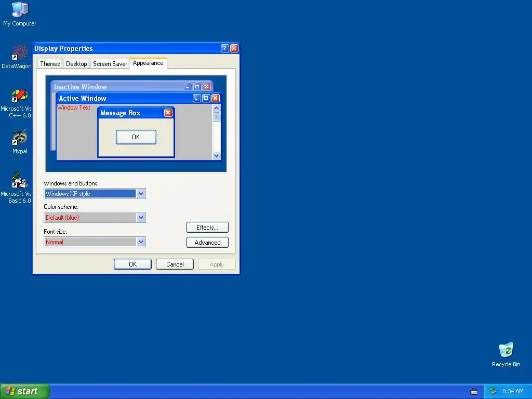The width and height of the screenshot is (532, 399).
Task: Click the Active Window preview maximize icon
Action: (206, 98)
